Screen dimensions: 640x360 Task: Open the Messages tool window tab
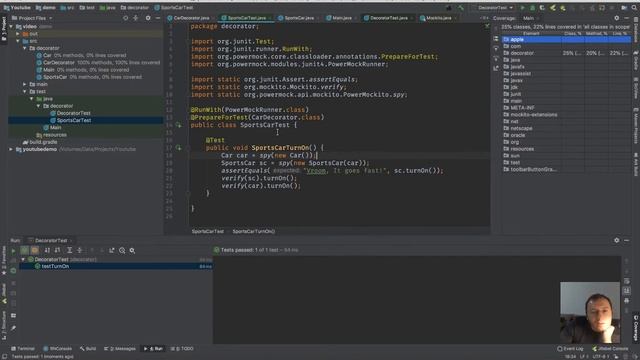coord(120,349)
